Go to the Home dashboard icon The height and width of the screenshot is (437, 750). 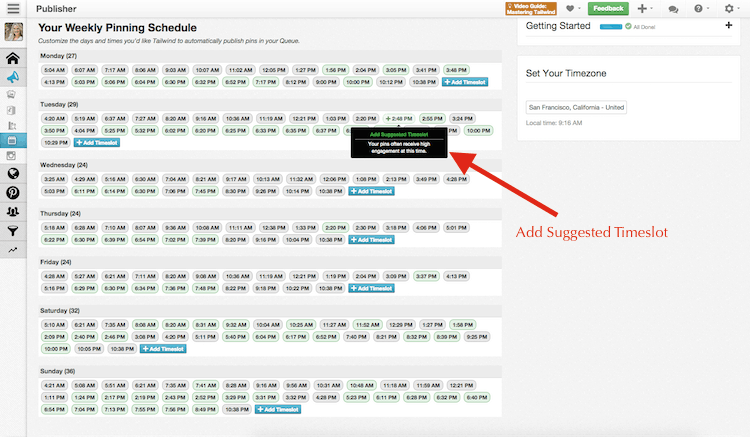coord(13,58)
